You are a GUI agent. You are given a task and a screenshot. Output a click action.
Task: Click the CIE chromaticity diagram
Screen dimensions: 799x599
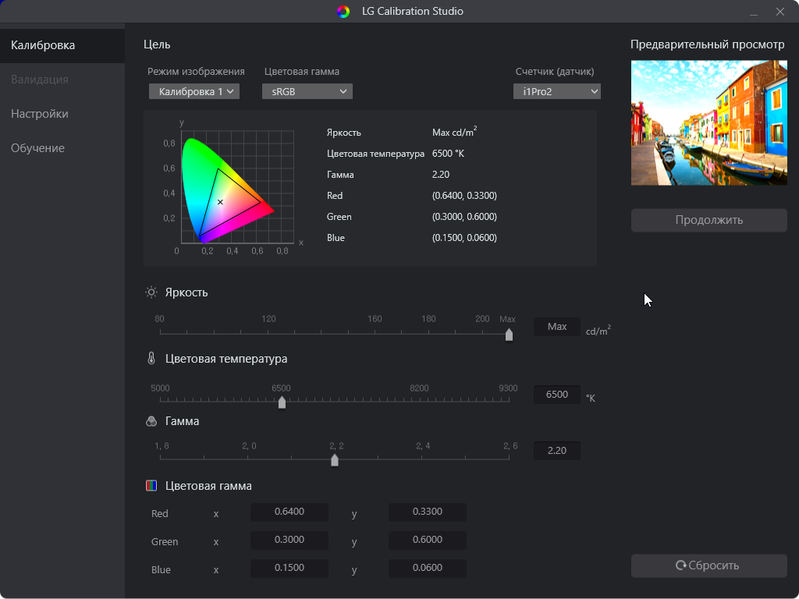click(228, 190)
